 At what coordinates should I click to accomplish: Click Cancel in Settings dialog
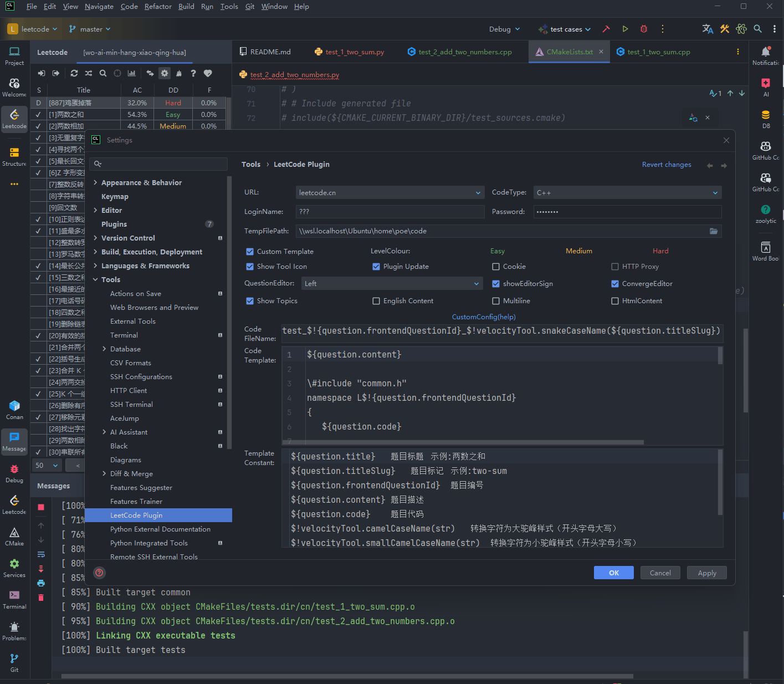pyautogui.click(x=660, y=573)
